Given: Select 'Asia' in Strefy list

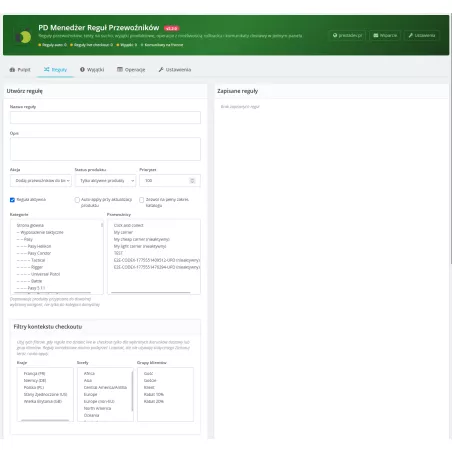Looking at the screenshot, I should pyautogui.click(x=88, y=381).
